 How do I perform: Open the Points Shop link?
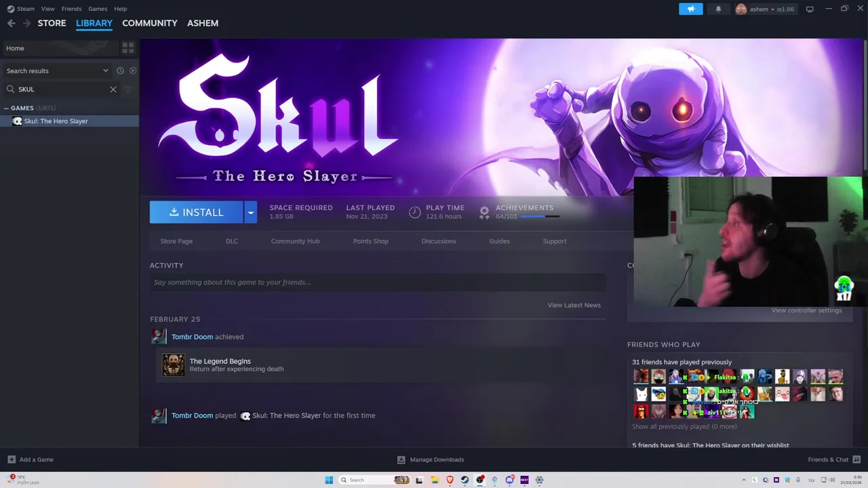point(371,241)
